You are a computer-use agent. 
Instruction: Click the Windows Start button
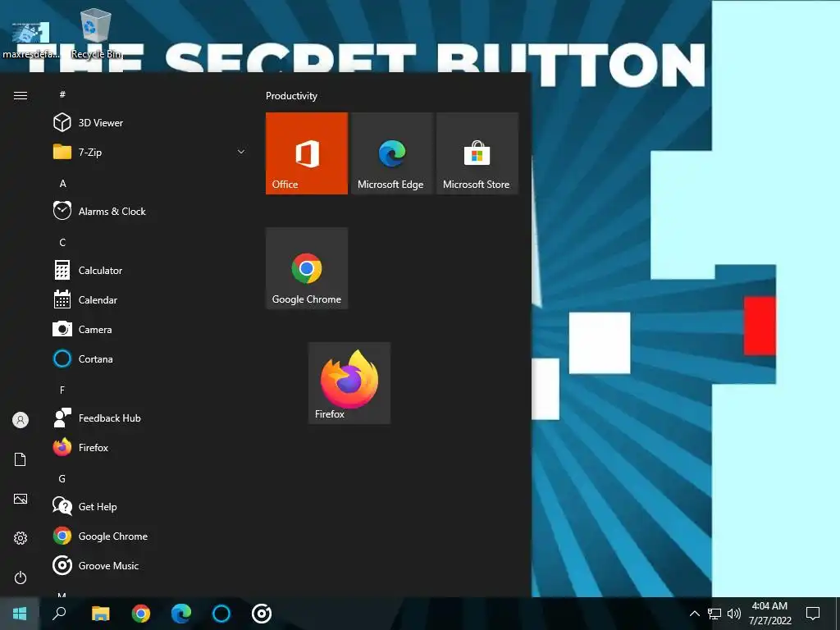pos(20,614)
